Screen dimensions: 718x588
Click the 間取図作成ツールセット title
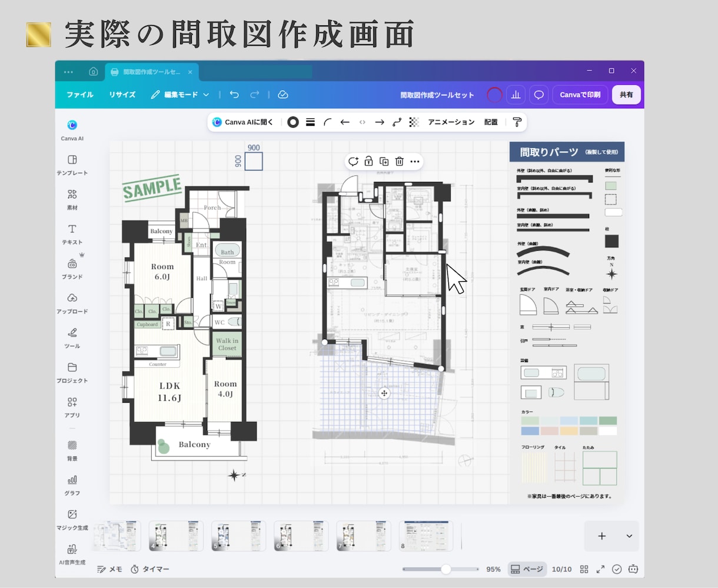pyautogui.click(x=437, y=95)
